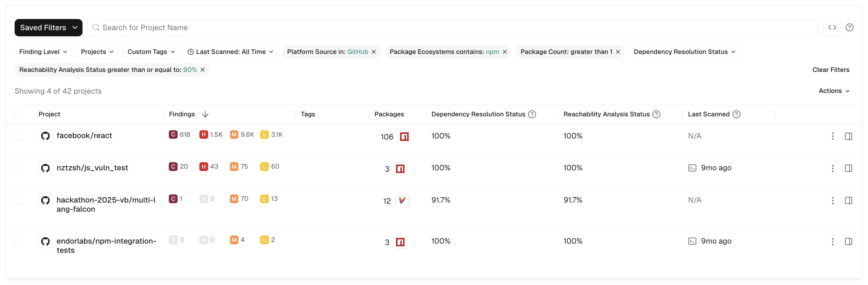This screenshot has width=868, height=285.
Task: Click Dependency Resolution Status column help icon
Action: click(532, 114)
